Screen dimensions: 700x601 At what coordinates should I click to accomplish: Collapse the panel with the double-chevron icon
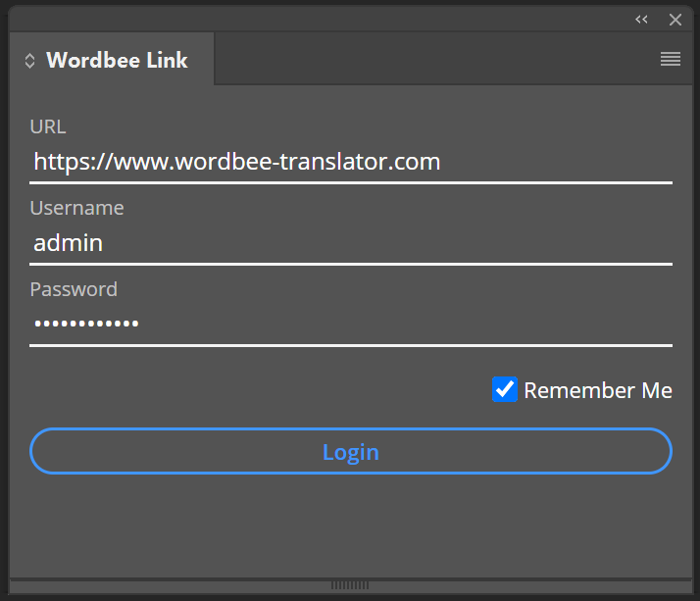coord(642,20)
